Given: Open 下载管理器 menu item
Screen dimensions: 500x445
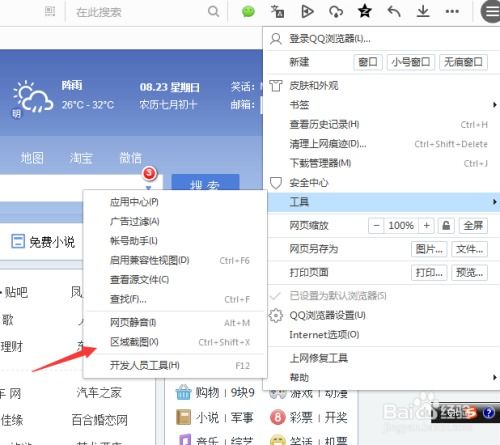Looking at the screenshot, I should [383, 163].
